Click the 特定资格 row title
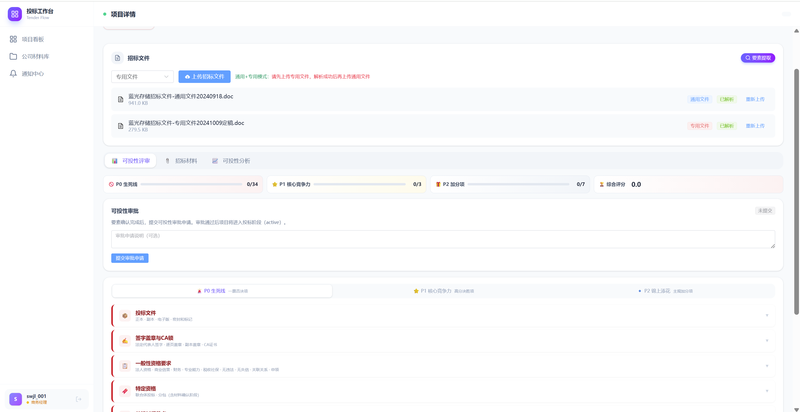Image resolution: width=800 pixels, height=412 pixels. 145,388
